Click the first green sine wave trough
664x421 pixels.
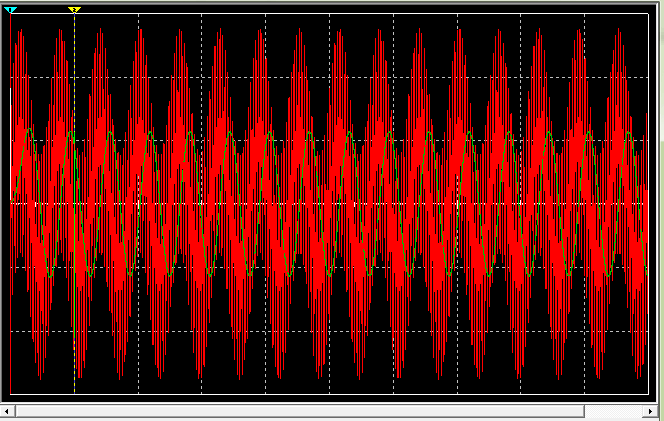pos(49,275)
